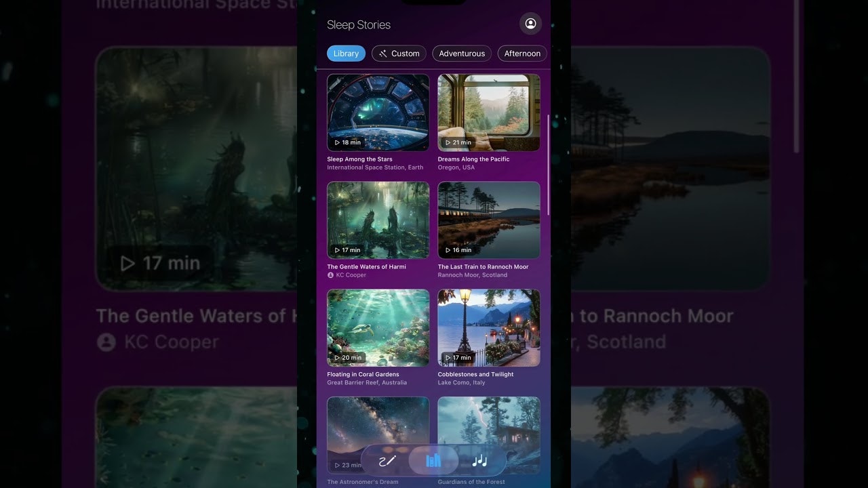Select the Afternoon filter tab
868x488 pixels.
point(522,54)
